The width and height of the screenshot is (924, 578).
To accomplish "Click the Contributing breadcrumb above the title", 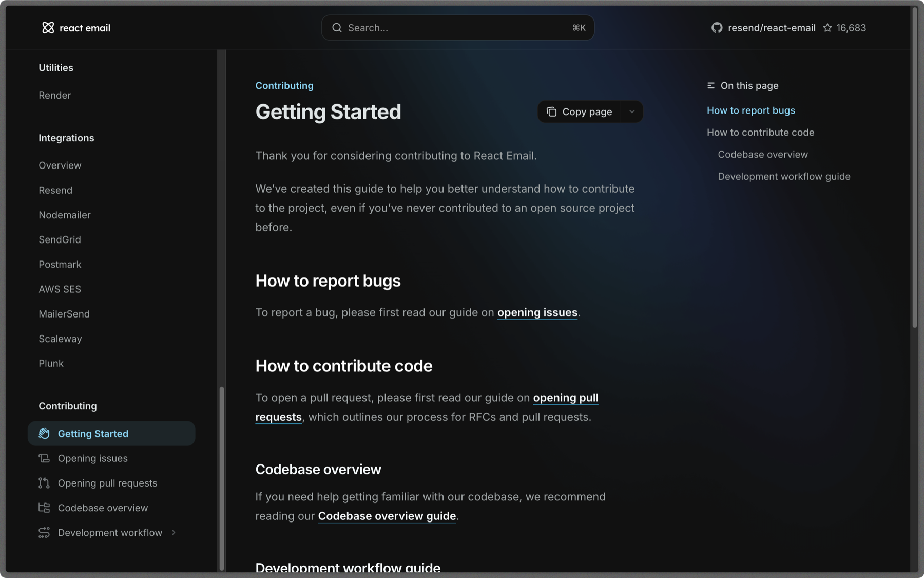I will click(x=284, y=86).
